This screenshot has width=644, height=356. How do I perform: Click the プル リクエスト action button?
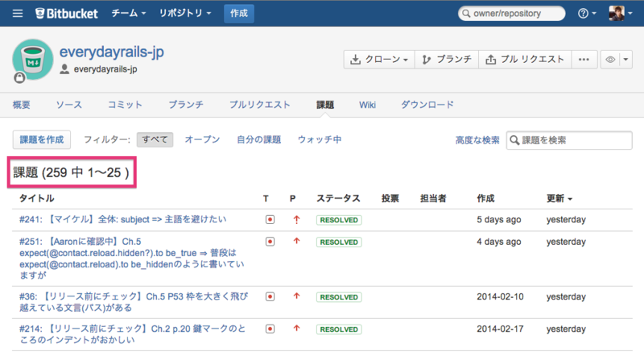point(526,60)
